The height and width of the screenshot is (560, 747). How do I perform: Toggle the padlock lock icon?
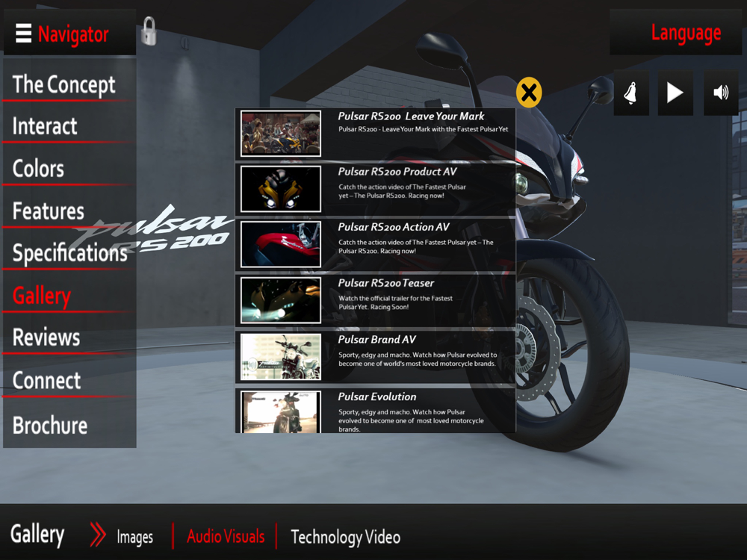pos(149,31)
